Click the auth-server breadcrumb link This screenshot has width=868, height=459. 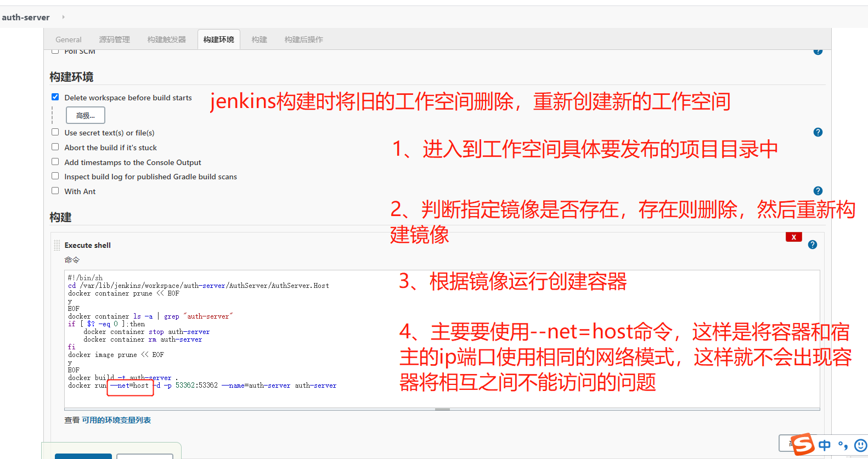coord(26,17)
